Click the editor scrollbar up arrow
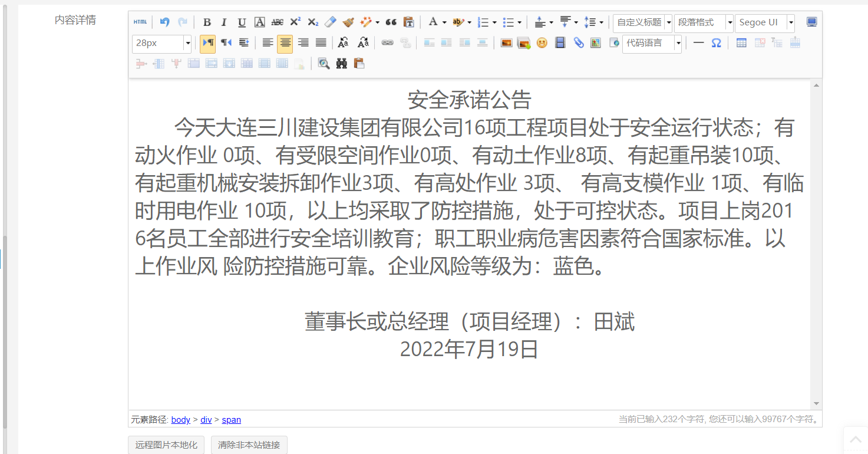Screen dimensions: 868x454 [817, 85]
